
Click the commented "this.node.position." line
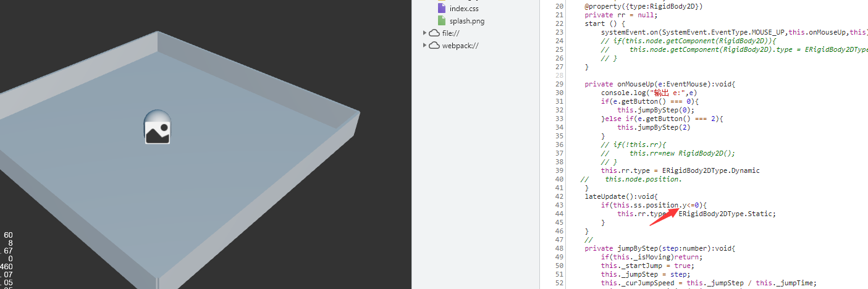tap(631, 179)
